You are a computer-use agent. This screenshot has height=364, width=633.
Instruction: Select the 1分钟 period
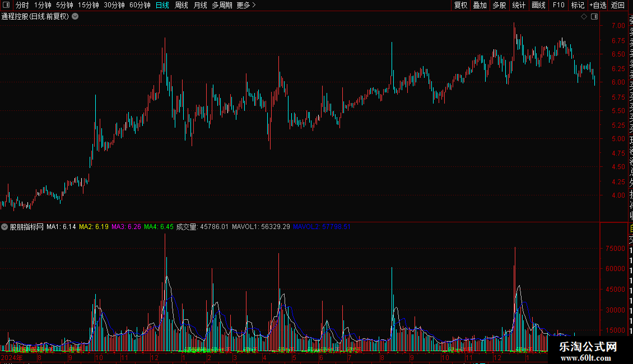pos(43,5)
